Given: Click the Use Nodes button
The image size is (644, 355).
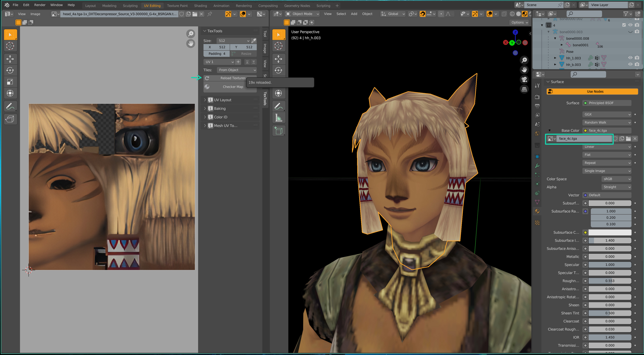Looking at the screenshot, I should pyautogui.click(x=592, y=92).
